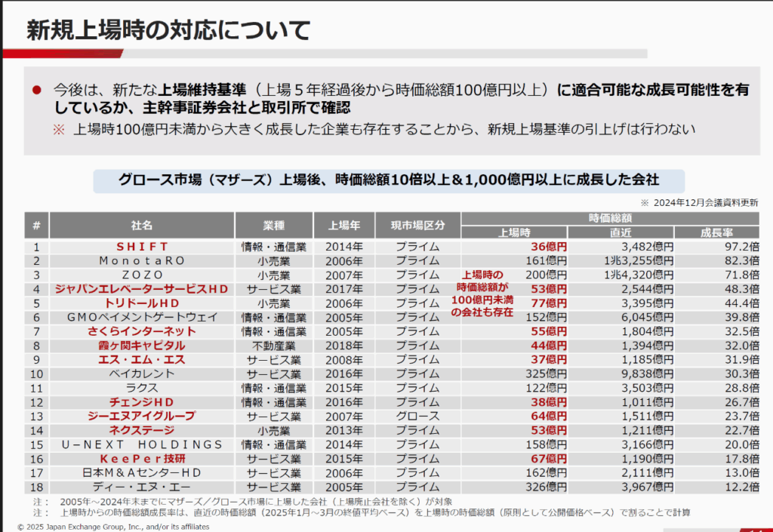Select さくらインターネット in the list
The image size is (773, 532).
point(143,331)
